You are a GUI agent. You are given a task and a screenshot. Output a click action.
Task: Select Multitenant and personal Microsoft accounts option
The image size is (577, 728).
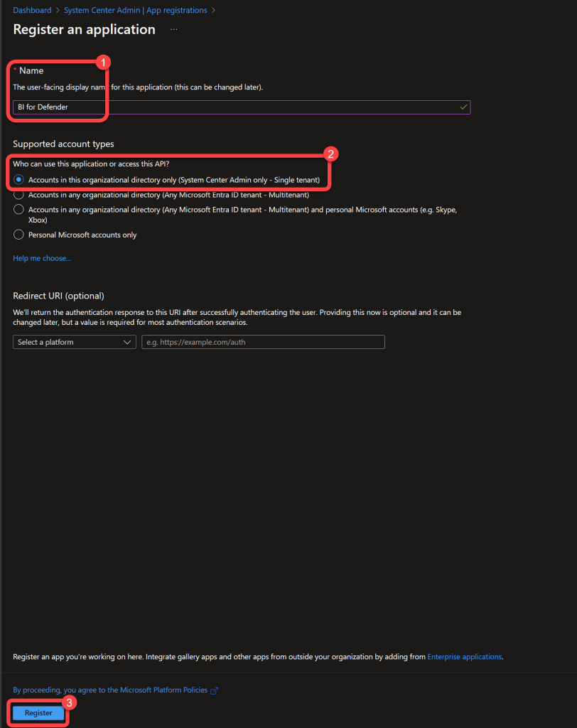19,210
